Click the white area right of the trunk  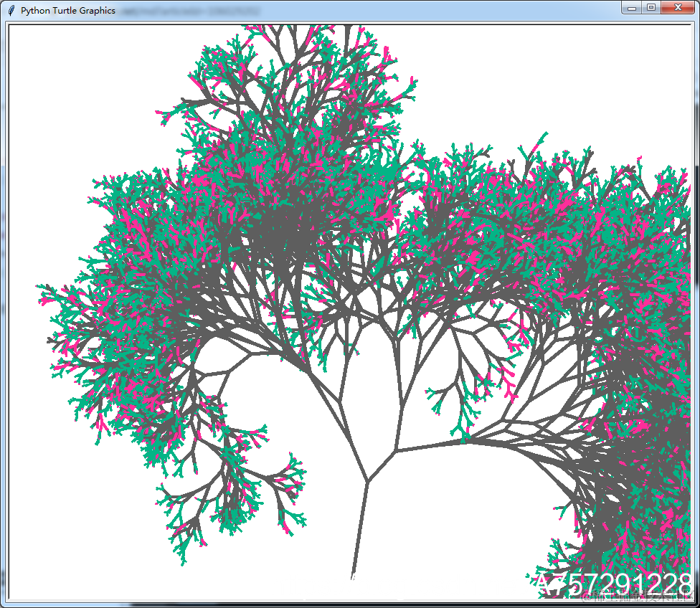click(469, 513)
